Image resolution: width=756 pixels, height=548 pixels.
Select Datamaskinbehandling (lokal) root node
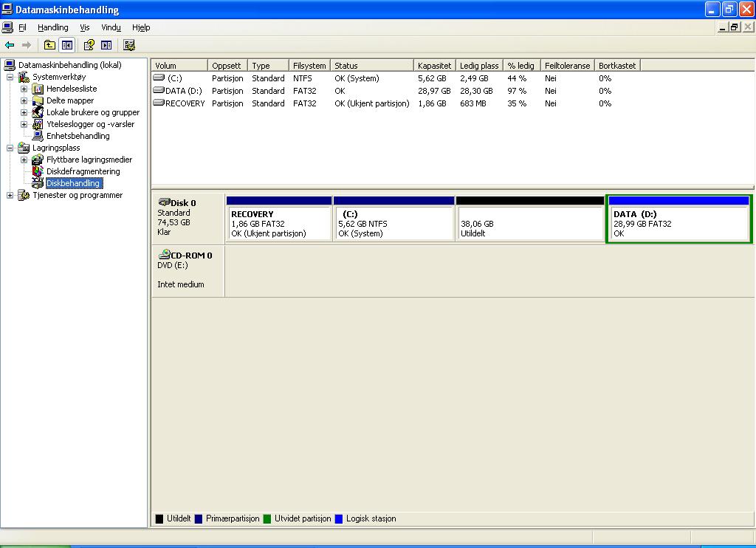pos(69,65)
